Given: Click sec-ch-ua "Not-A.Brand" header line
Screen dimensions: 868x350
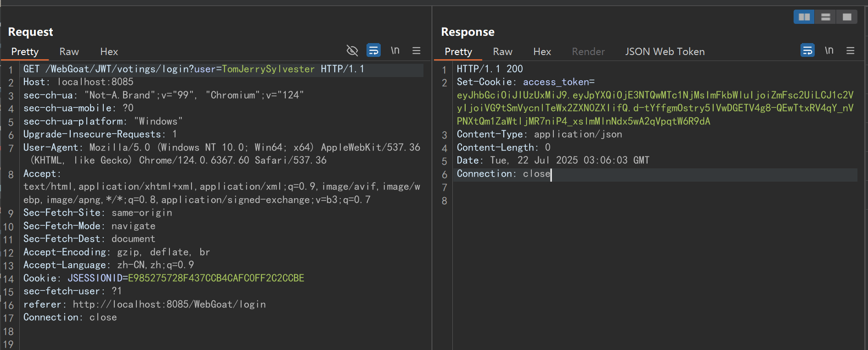Looking at the screenshot, I should [164, 95].
